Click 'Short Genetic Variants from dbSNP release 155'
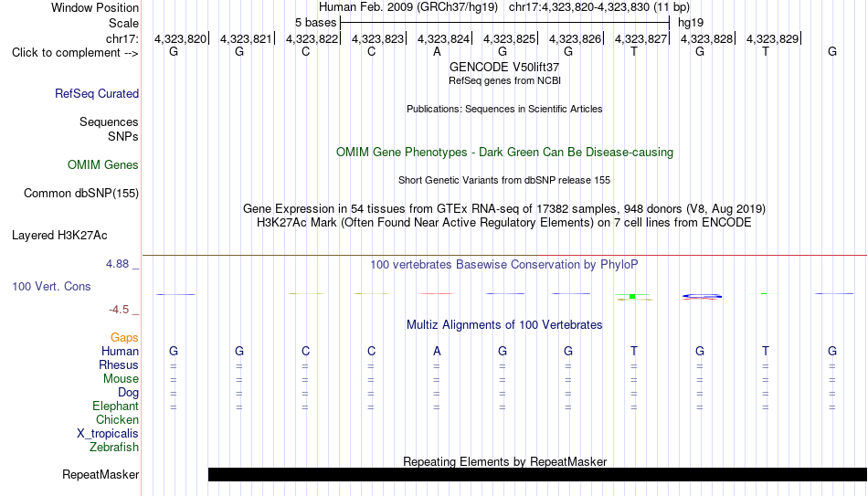 (x=504, y=181)
